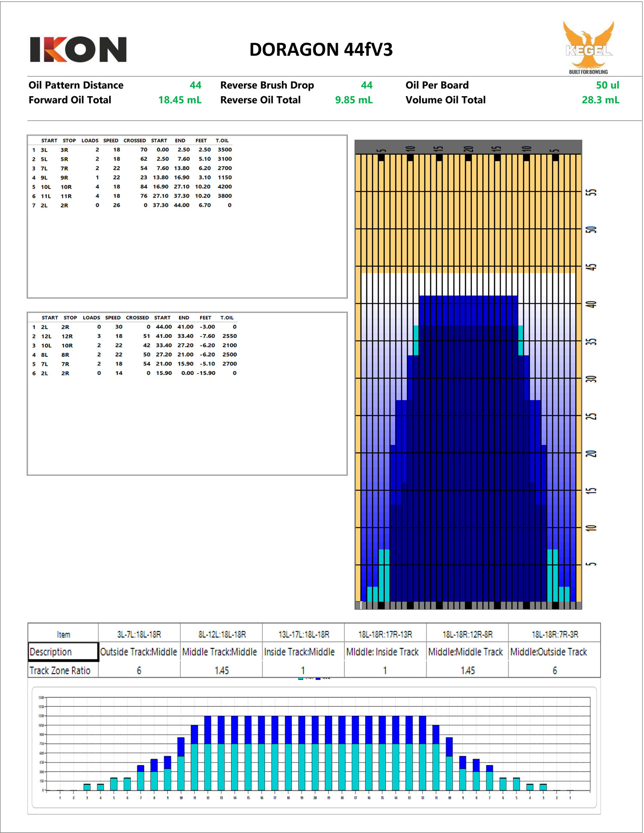Click the IKON logo
Screen dimensions: 644x833
click(78, 49)
